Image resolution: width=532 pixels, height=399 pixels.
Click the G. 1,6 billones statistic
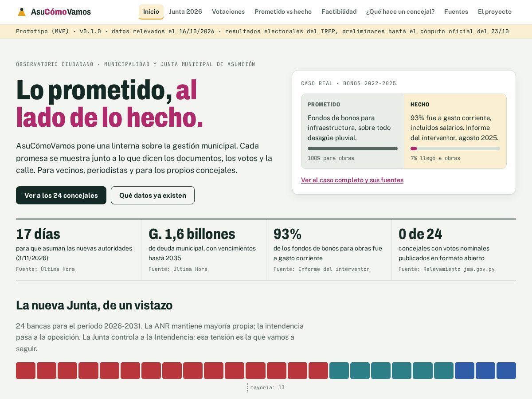[x=192, y=234]
